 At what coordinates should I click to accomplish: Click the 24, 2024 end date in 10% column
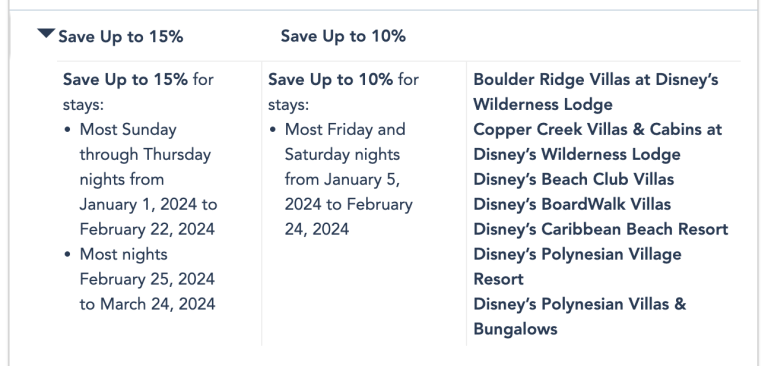pyautogui.click(x=317, y=229)
